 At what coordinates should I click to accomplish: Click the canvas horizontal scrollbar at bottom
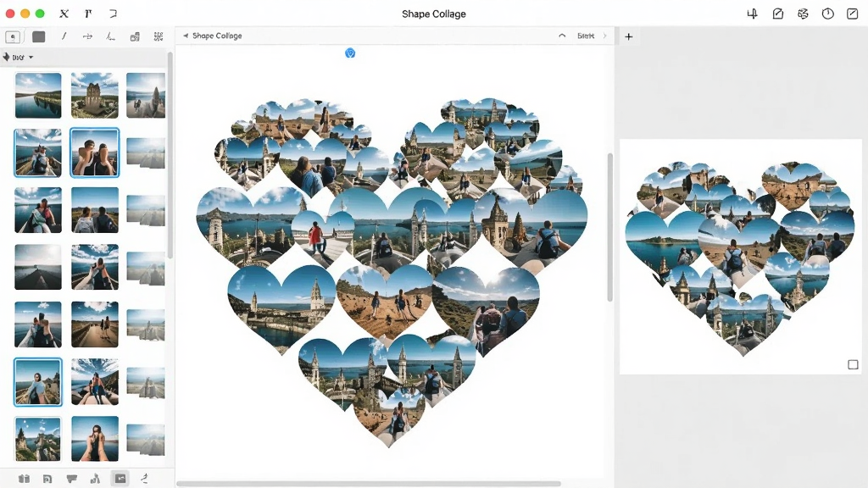point(369,484)
